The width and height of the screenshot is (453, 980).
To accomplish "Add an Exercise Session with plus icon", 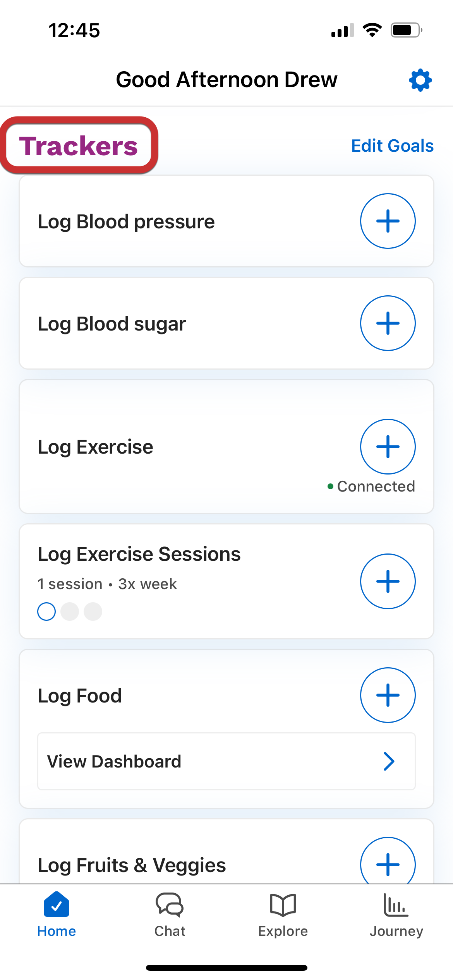I will (x=388, y=581).
